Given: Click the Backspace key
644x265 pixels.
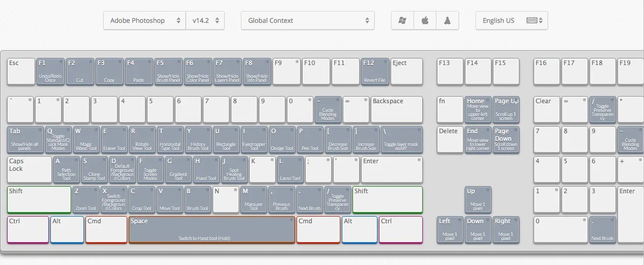Looking at the screenshot, I should pos(397,110).
